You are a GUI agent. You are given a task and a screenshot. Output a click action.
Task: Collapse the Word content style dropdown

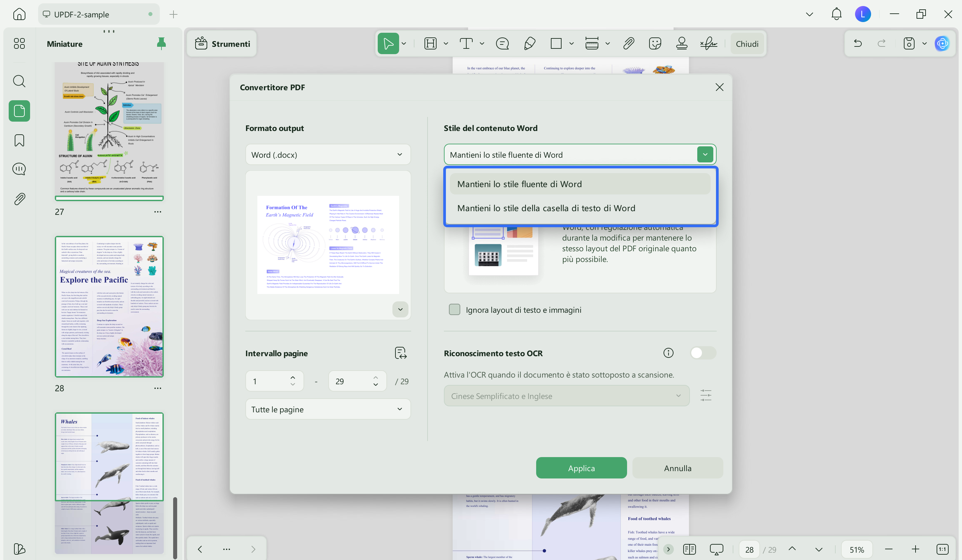click(x=705, y=154)
